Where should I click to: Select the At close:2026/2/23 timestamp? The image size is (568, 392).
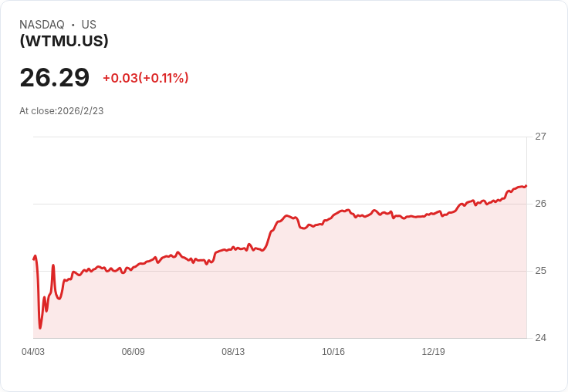tap(62, 111)
